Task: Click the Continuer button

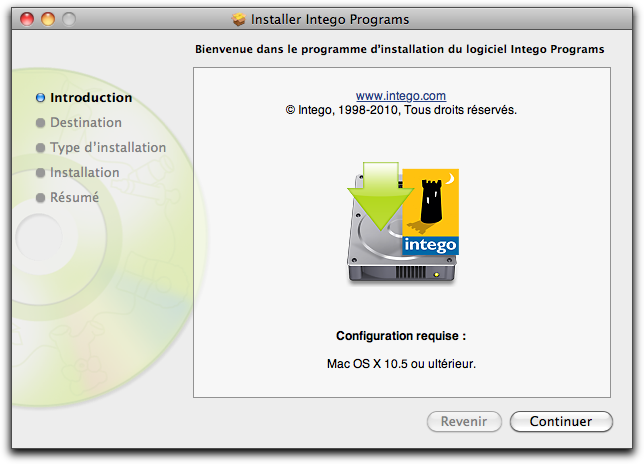Action: pos(561,421)
